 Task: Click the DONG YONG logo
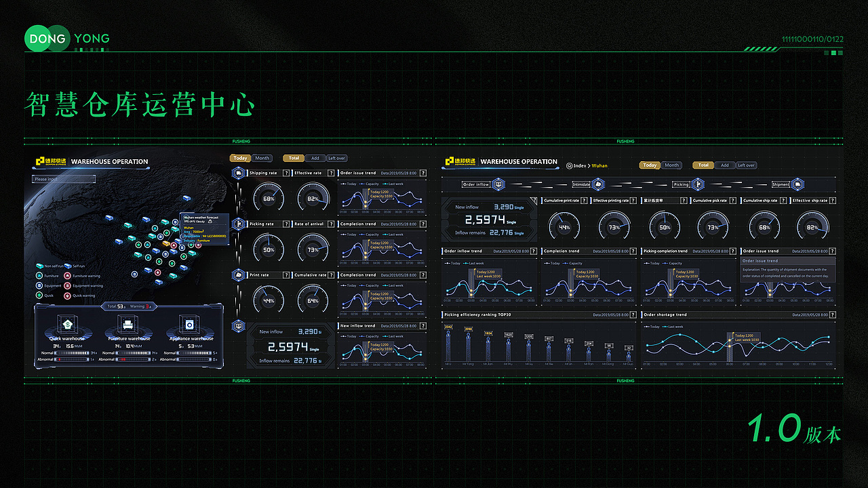tap(67, 39)
